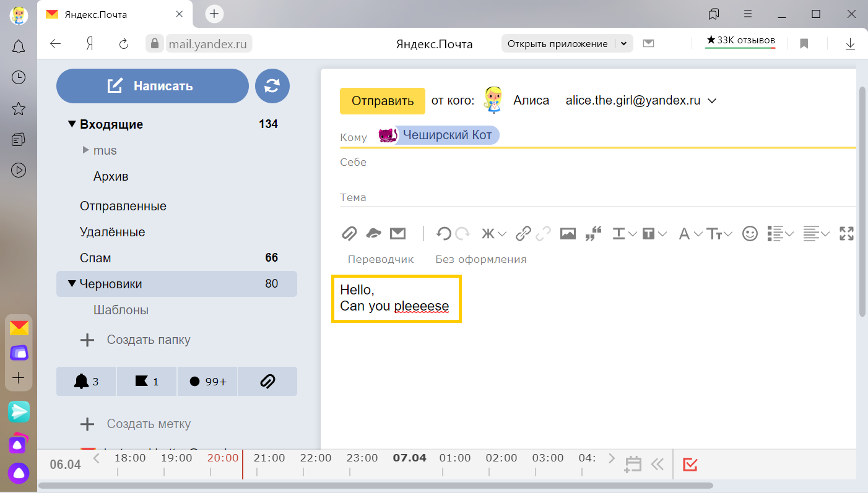Click Открыть приложение button

click(x=557, y=44)
